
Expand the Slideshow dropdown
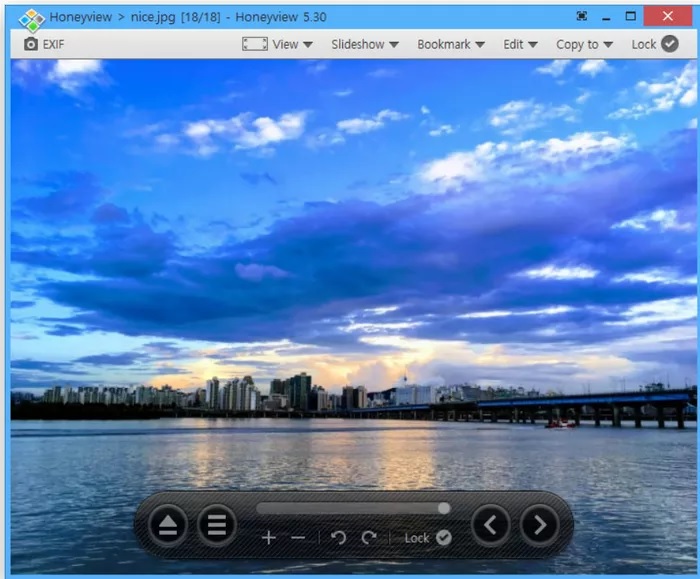(x=365, y=44)
